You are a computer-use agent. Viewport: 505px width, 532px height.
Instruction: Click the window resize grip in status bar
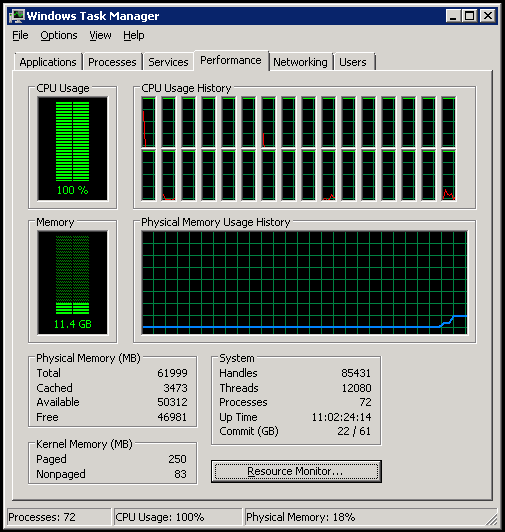491,519
